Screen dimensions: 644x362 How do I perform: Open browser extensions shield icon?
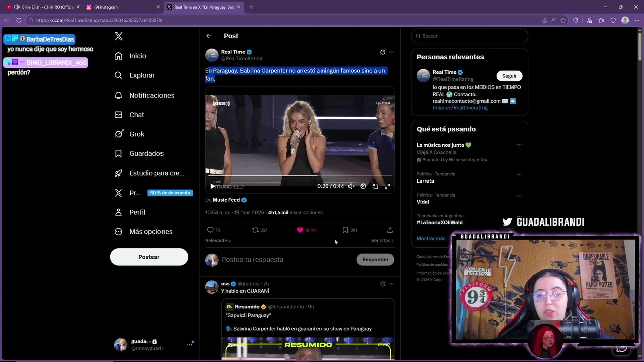[x=613, y=20]
